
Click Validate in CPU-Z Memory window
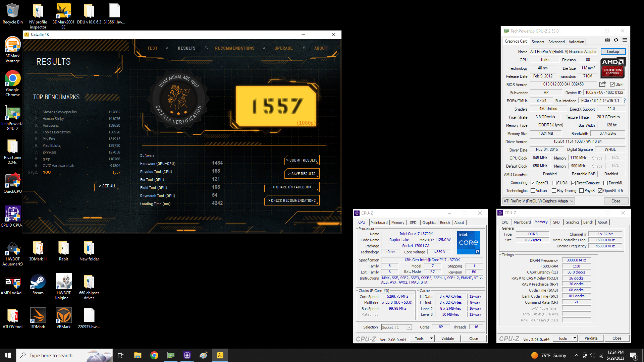[x=591, y=338]
